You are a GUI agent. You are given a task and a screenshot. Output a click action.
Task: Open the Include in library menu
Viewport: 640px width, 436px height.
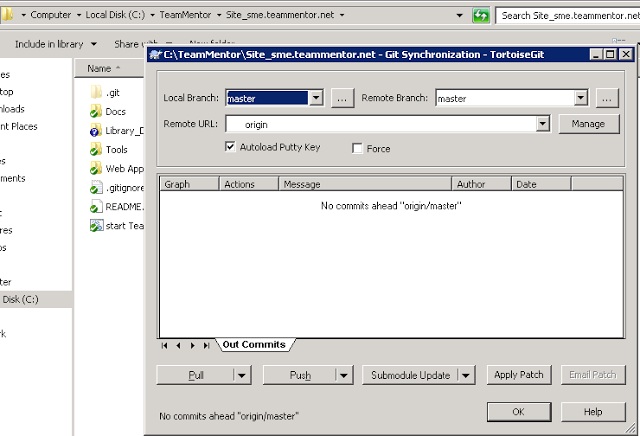tap(56, 44)
